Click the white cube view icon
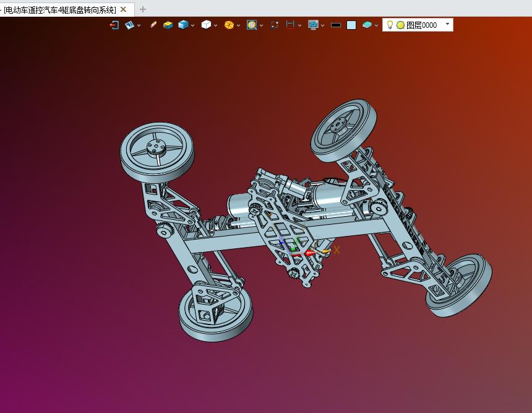Screen dimensions: 532x413 point(206,25)
